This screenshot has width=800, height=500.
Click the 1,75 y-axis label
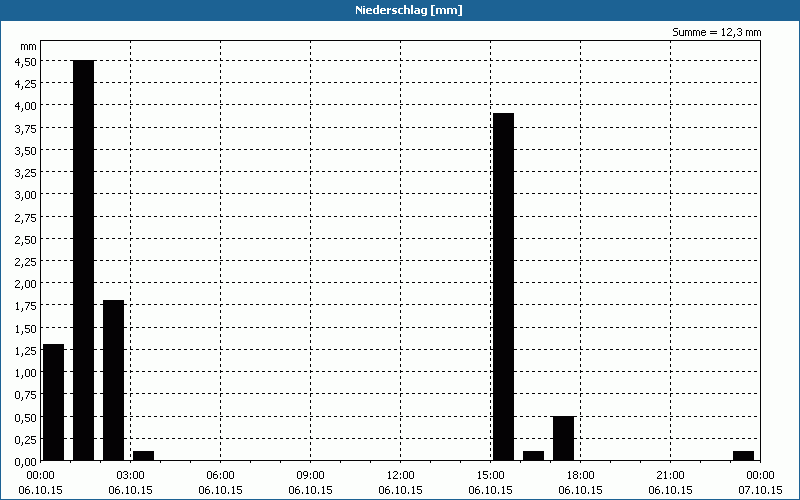tap(26, 306)
